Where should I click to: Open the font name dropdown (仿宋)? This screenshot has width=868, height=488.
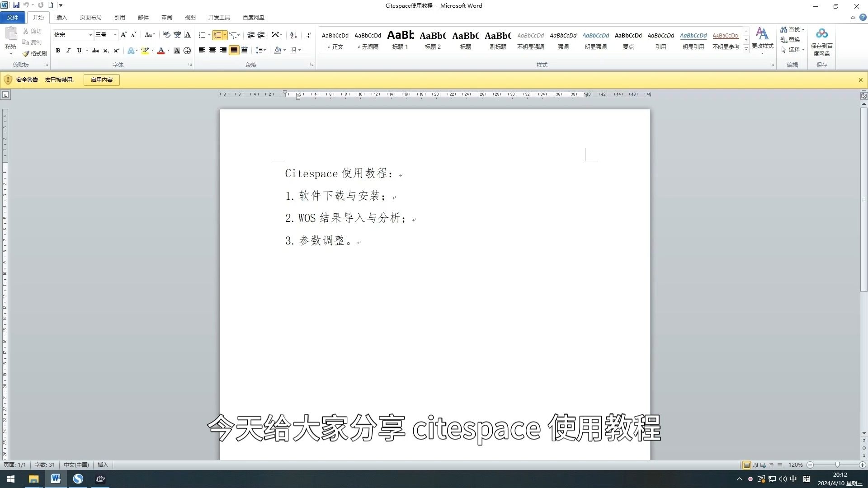[x=90, y=35]
